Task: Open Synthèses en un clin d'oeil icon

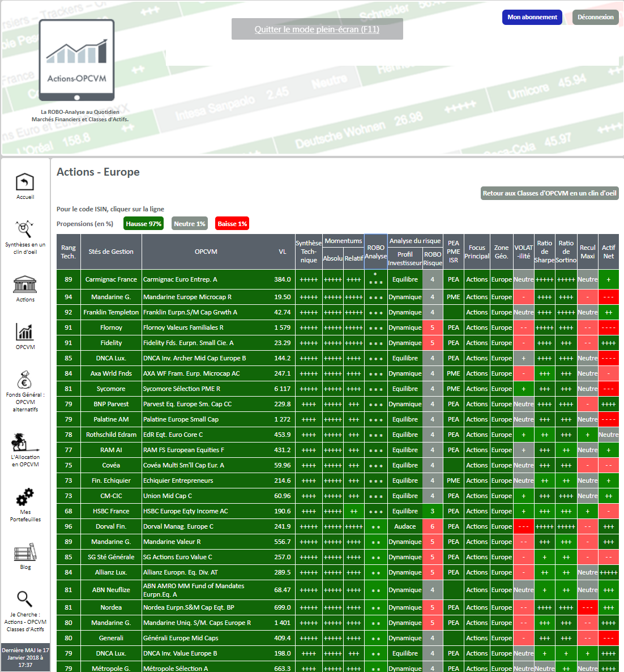Action: pyautogui.click(x=24, y=229)
